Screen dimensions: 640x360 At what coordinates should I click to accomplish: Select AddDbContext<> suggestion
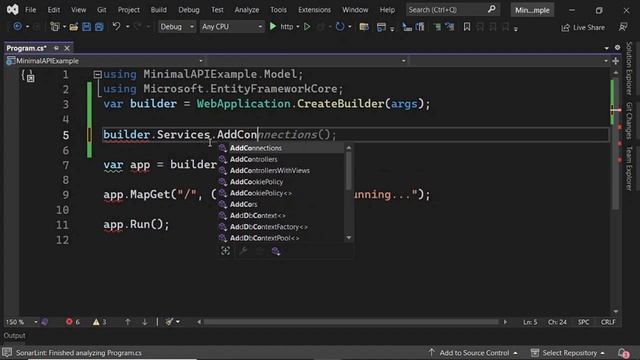coord(281,216)
